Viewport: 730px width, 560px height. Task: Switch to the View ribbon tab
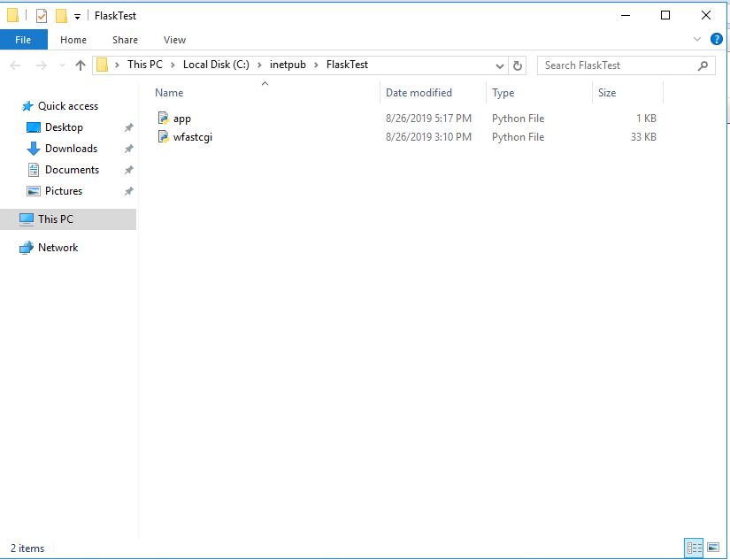pos(174,40)
